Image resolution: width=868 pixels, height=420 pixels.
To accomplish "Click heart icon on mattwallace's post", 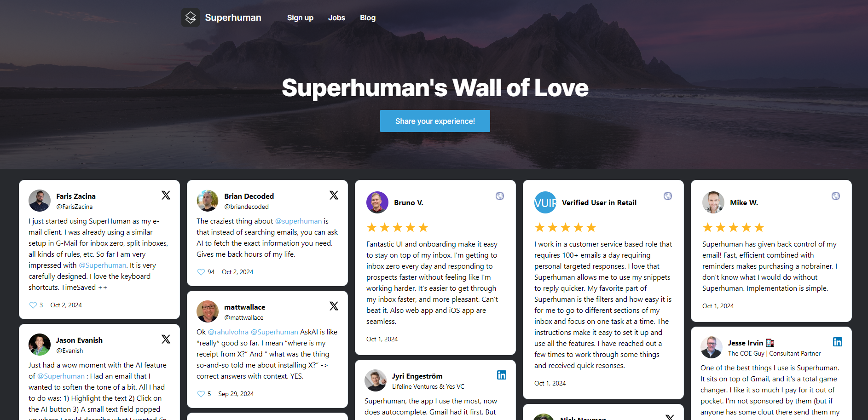I will (201, 394).
